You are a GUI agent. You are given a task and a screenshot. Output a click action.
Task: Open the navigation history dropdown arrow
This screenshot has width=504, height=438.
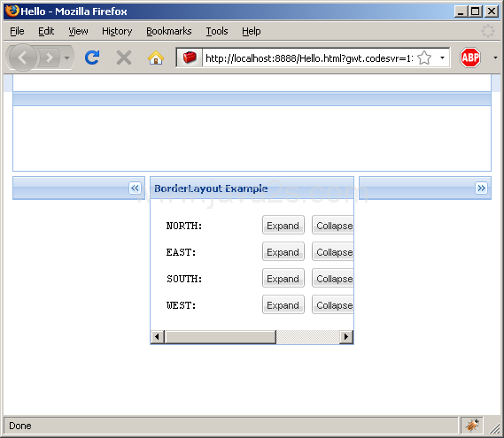[x=66, y=58]
